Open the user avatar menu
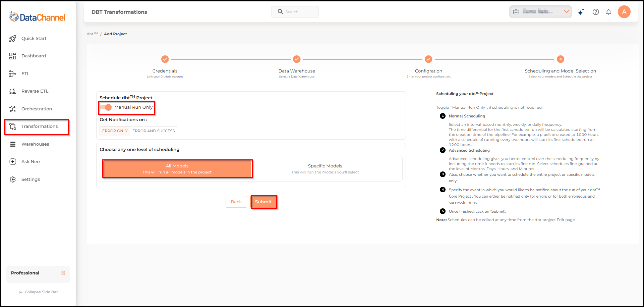644x307 pixels. [x=624, y=12]
